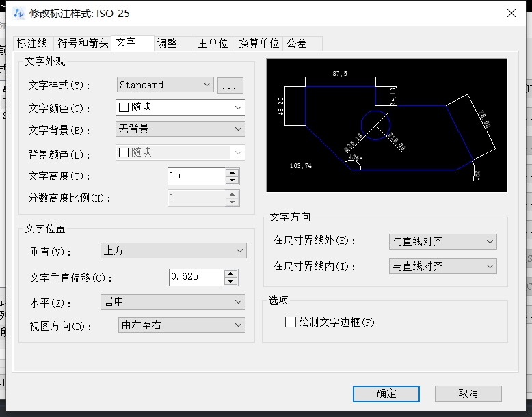Screen dimensions: 532x417
Task: Switch to the 符号和箭头 tab
Action: coord(83,43)
